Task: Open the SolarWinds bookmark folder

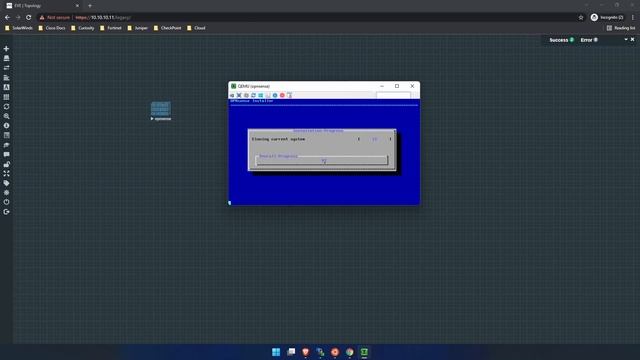Action: 19,28
